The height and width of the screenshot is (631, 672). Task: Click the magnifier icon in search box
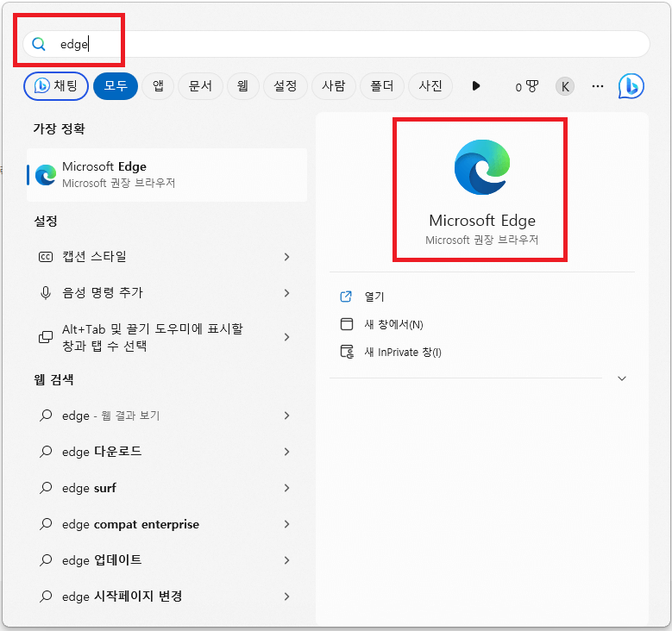tap(39, 44)
